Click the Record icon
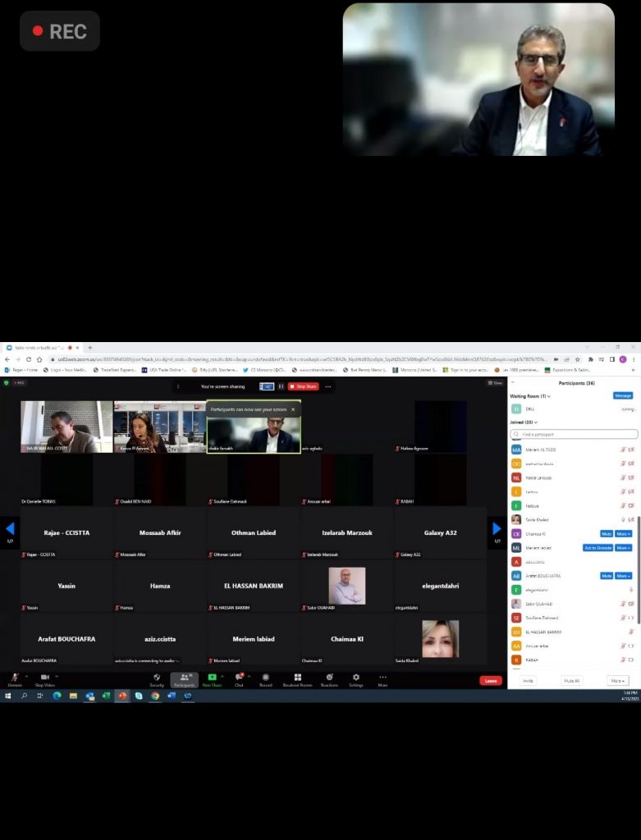Screen dimensions: 641x840 pyautogui.click(x=265, y=678)
